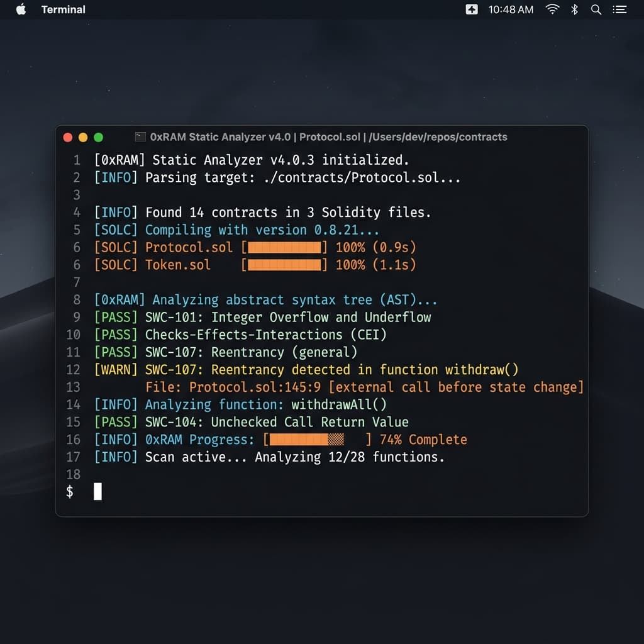The width and height of the screenshot is (644, 644).
Task: Close the terminal window with red button
Action: coord(68,137)
